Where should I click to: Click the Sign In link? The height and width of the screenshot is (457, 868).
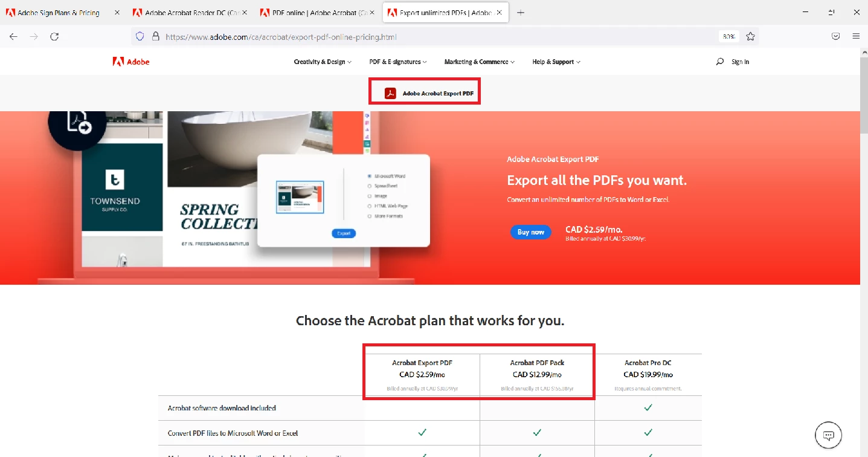740,62
